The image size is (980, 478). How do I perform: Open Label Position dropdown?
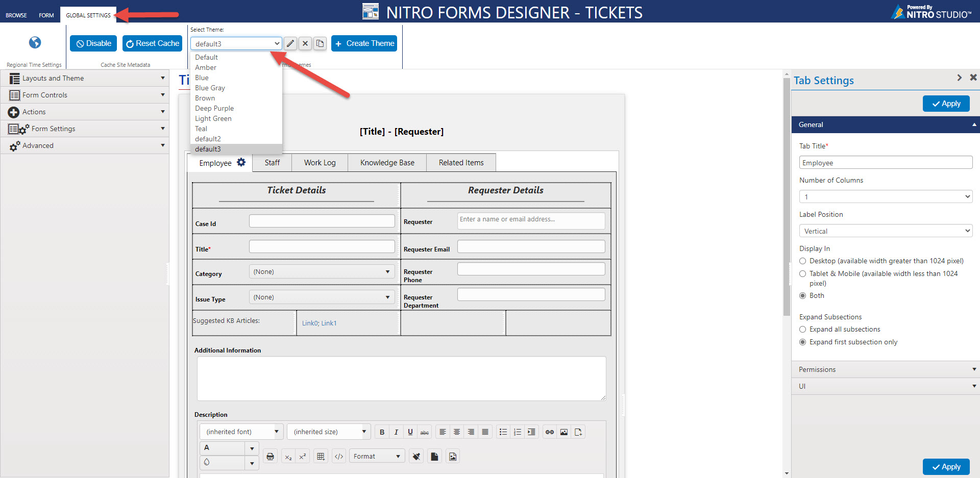coord(886,231)
